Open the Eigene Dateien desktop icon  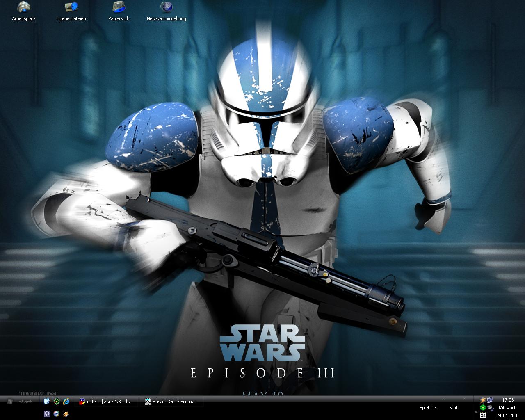[71, 11]
